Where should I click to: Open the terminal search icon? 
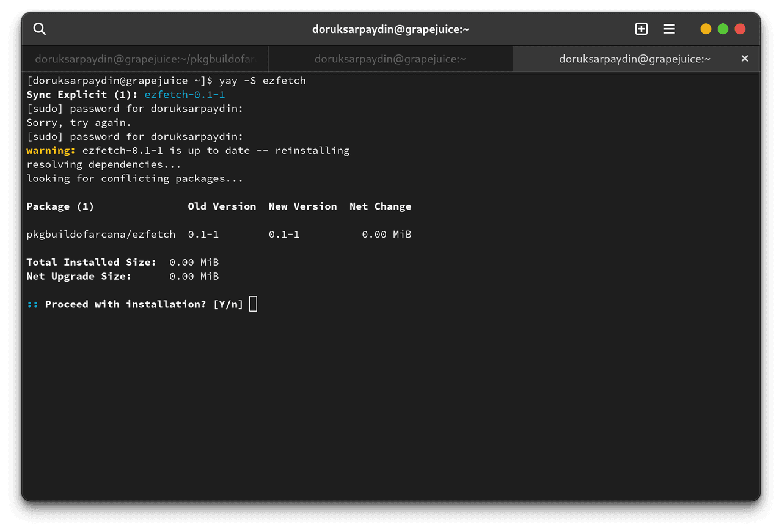[40, 29]
